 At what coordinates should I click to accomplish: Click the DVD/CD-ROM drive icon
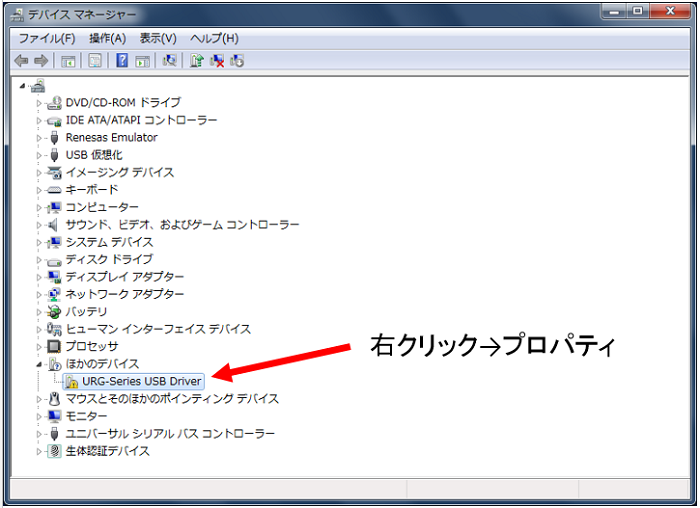[x=54, y=103]
